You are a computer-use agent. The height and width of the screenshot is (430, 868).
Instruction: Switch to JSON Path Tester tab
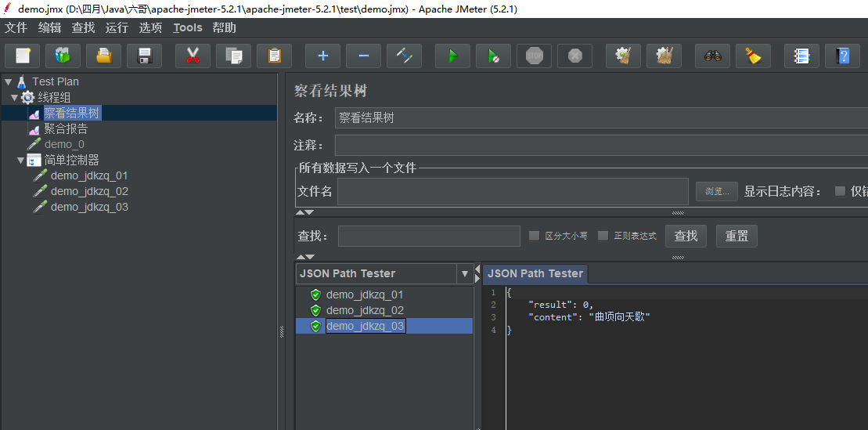pos(535,273)
